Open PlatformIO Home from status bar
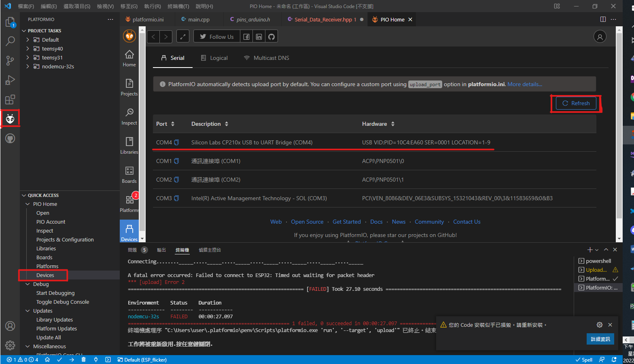 click(47, 360)
